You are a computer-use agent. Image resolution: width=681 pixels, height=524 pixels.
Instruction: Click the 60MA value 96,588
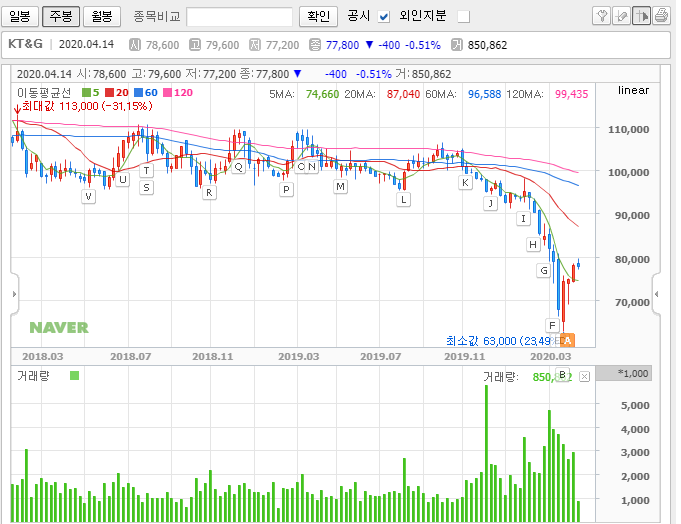(484, 94)
